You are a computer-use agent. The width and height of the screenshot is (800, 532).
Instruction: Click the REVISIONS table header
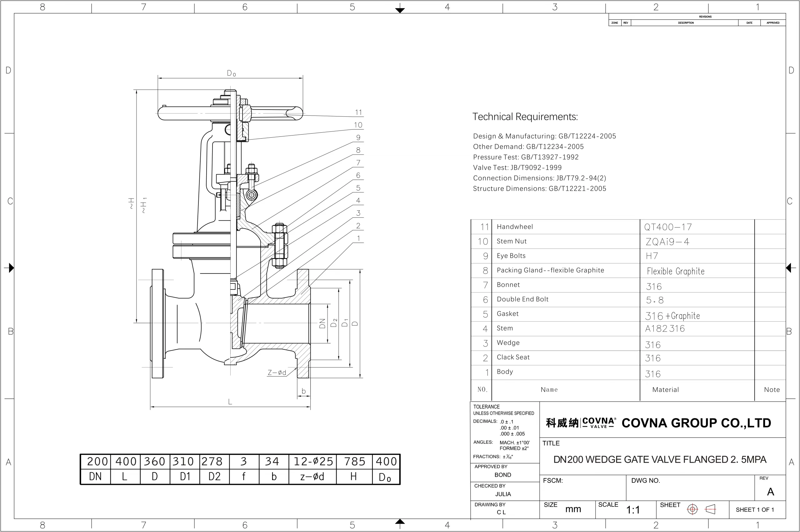click(705, 16)
